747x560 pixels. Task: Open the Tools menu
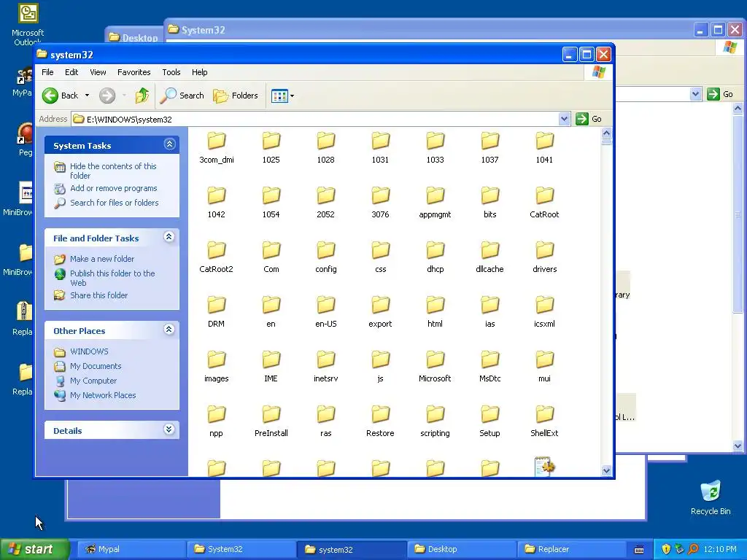tap(171, 72)
